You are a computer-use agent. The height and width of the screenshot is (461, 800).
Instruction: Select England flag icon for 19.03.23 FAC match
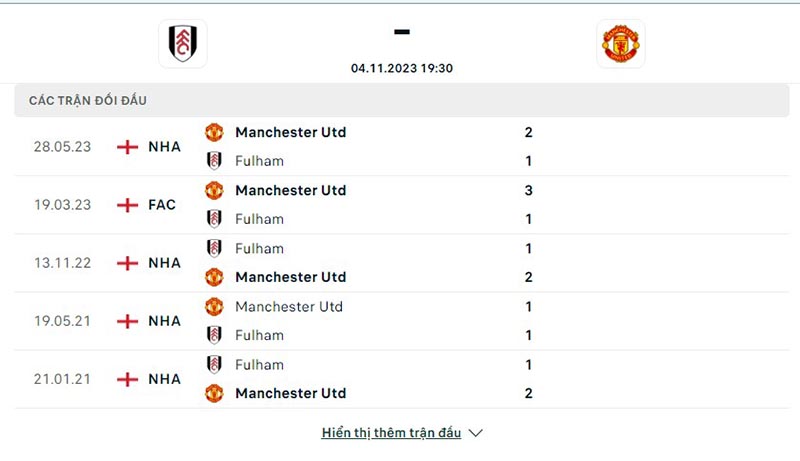(128, 205)
